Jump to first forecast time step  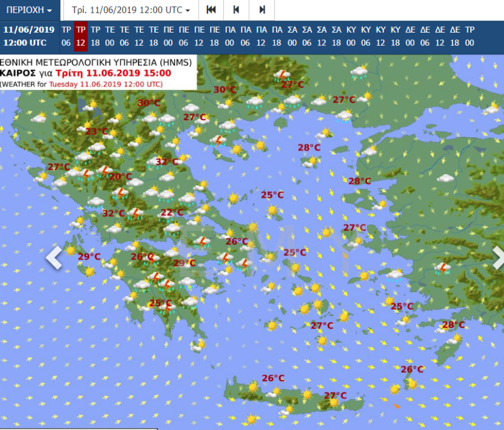coord(211,10)
